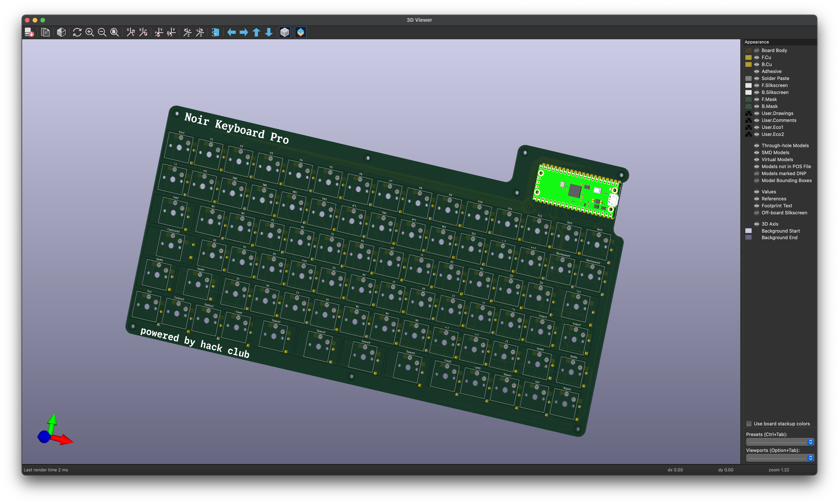Hide 3D Axis eye icon

(756, 224)
